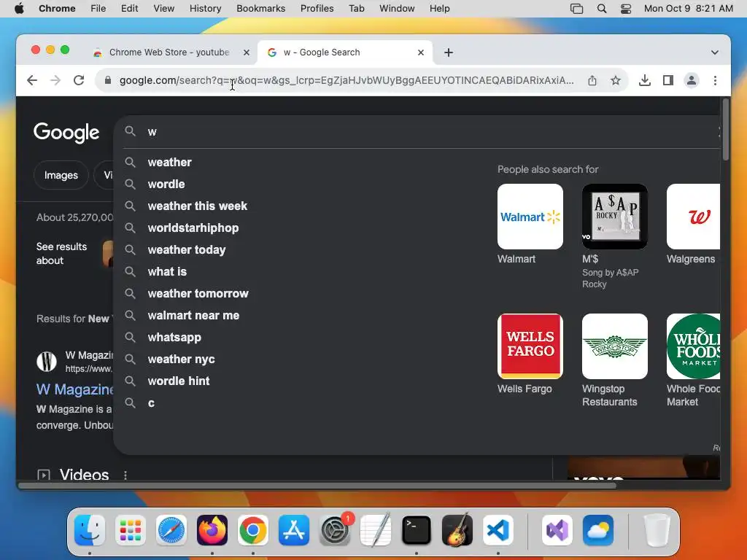Viewport: 747px width, 560px height.
Task: Open Launchpad from the Dock
Action: tap(130, 530)
